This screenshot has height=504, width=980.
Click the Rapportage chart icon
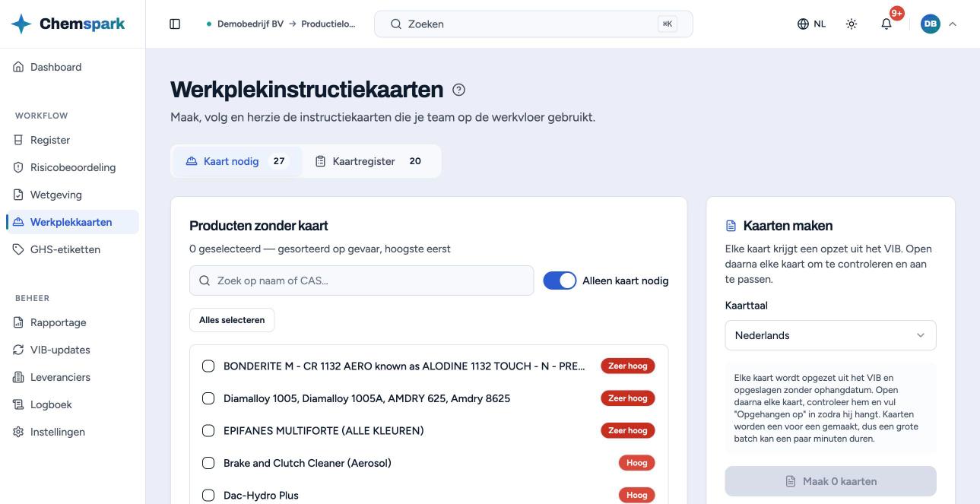click(x=18, y=322)
